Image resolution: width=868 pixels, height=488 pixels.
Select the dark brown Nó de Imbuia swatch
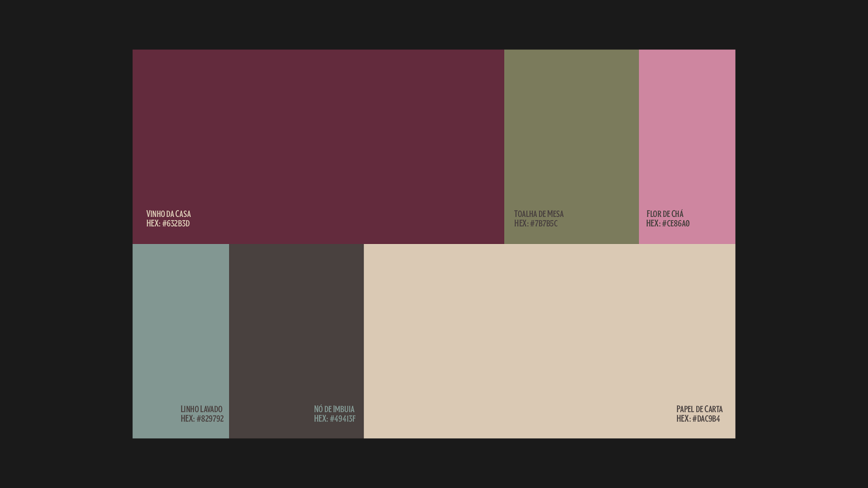[297, 341]
